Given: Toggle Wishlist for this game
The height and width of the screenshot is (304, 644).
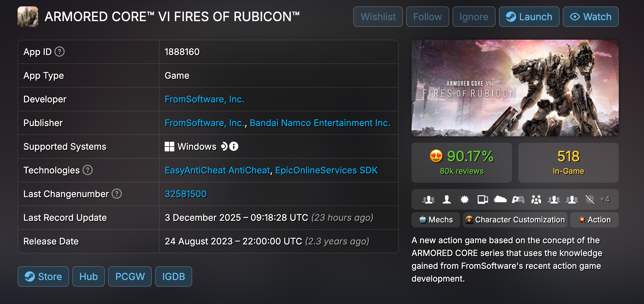Looking at the screenshot, I should click(378, 17).
